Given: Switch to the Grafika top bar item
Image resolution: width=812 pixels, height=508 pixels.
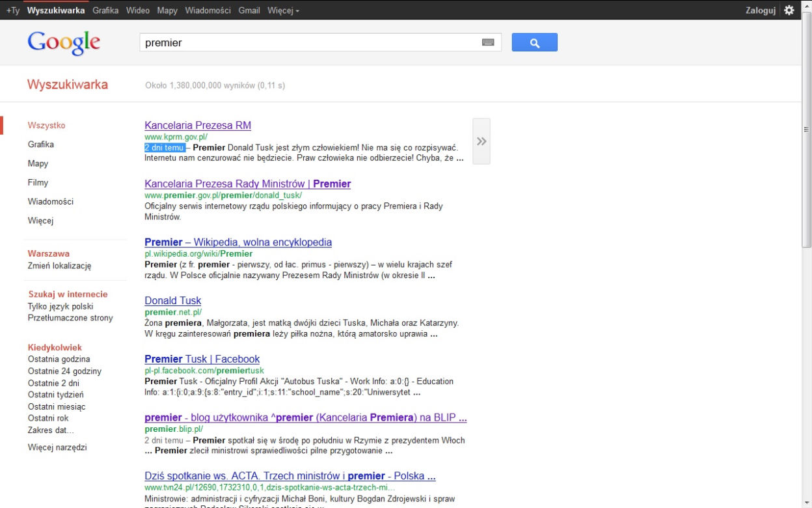Looking at the screenshot, I should (105, 10).
